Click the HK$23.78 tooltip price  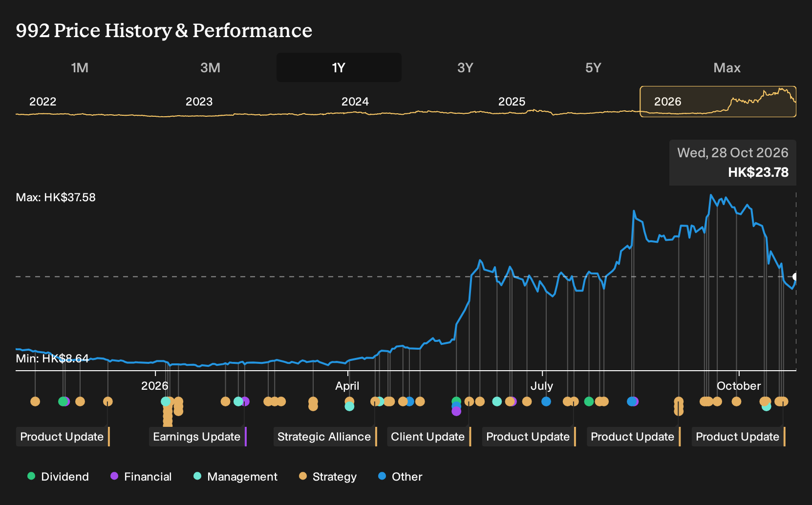click(x=758, y=172)
